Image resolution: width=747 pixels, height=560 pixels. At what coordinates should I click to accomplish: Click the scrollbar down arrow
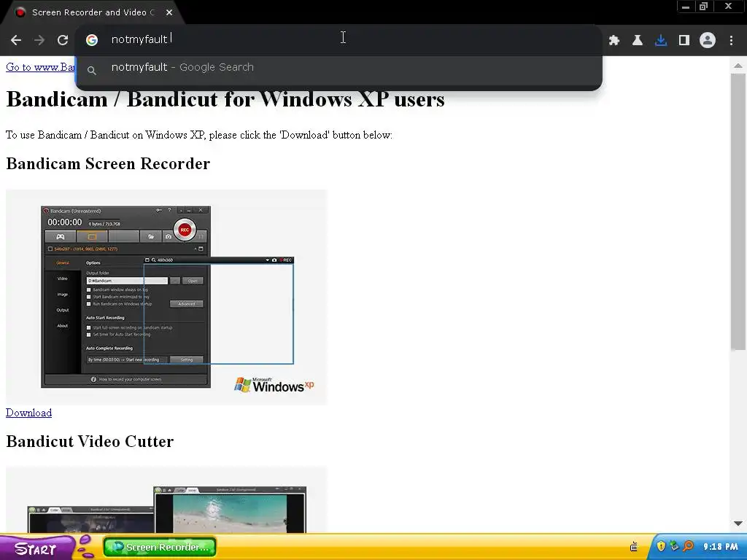tap(738, 524)
